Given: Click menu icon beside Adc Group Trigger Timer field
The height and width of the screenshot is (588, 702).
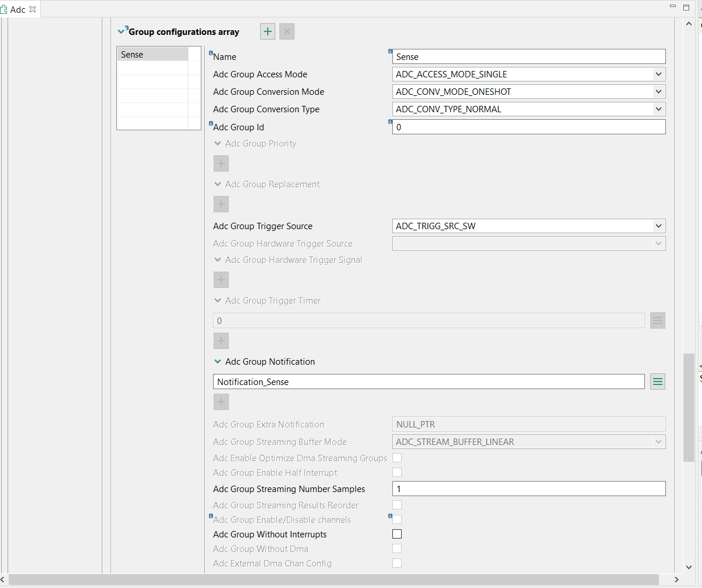Looking at the screenshot, I should pos(658,320).
